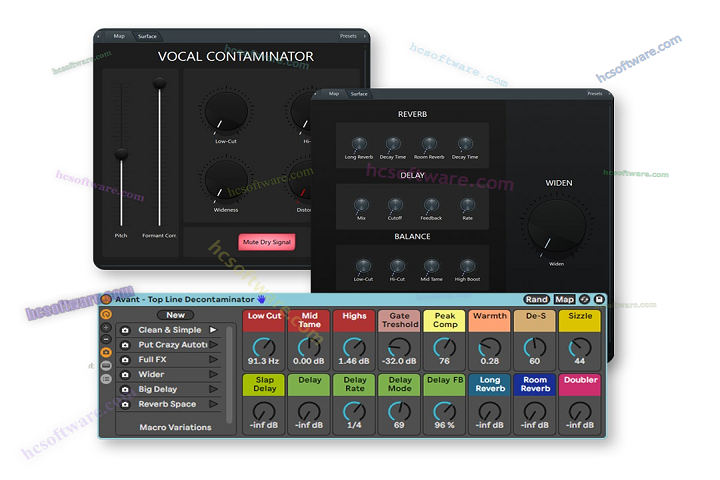Click camera icon of Clean & Simple variation
The height and width of the screenshot is (480, 720).
pyautogui.click(x=125, y=330)
